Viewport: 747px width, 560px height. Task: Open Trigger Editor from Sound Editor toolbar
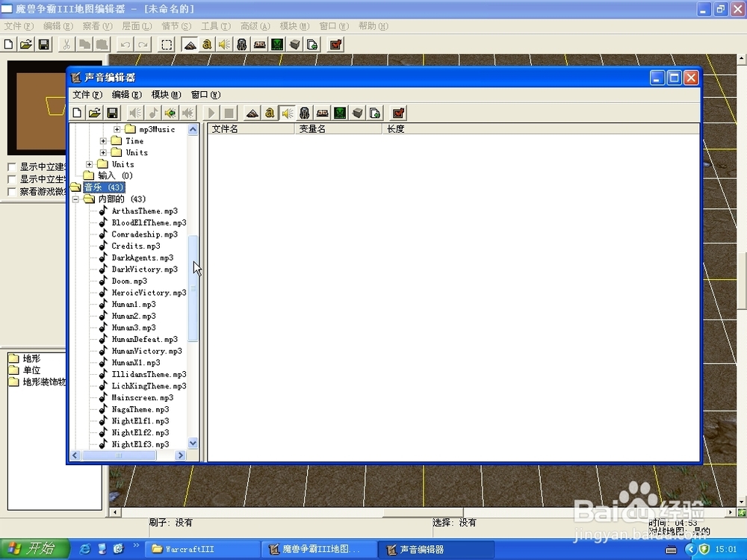pyautogui.click(x=270, y=113)
